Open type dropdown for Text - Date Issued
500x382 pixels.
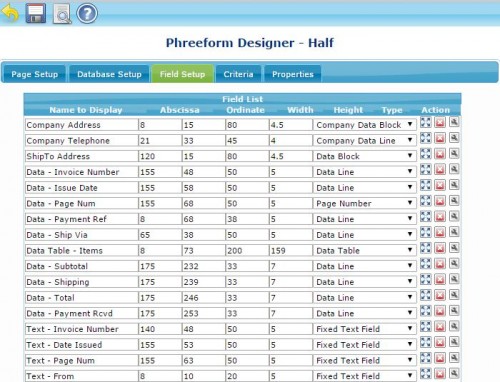tap(365, 345)
